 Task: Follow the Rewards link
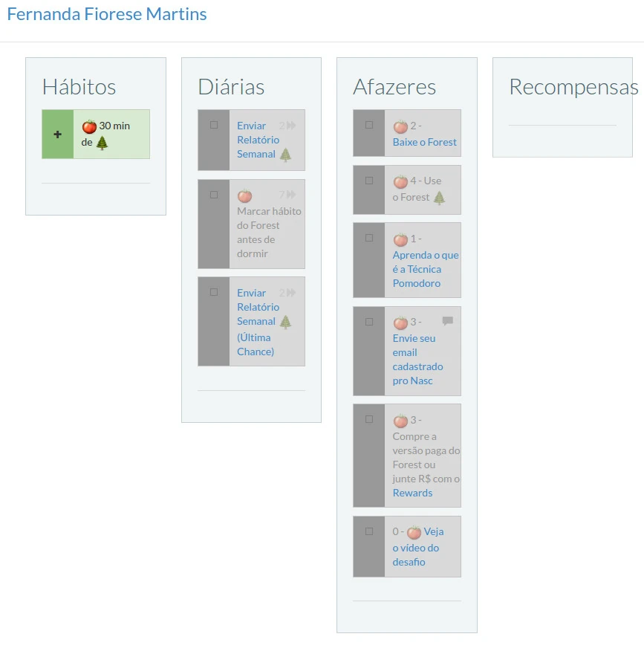tap(412, 493)
